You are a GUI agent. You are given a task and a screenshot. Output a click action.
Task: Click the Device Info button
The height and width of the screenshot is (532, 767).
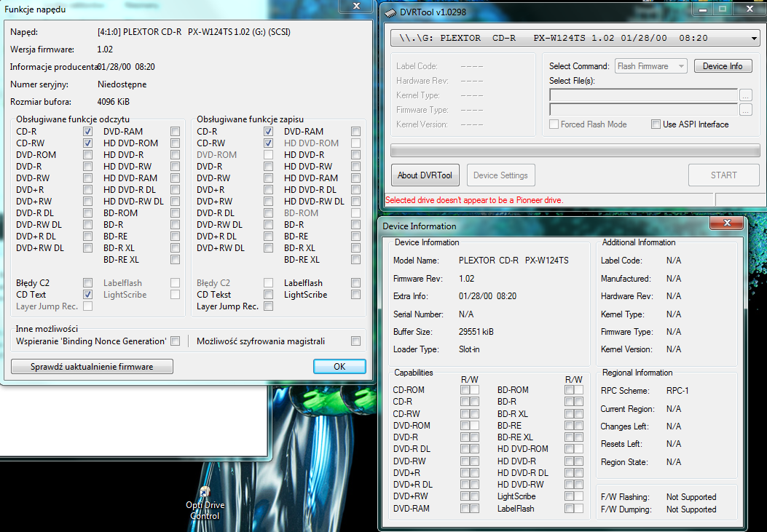[723, 66]
